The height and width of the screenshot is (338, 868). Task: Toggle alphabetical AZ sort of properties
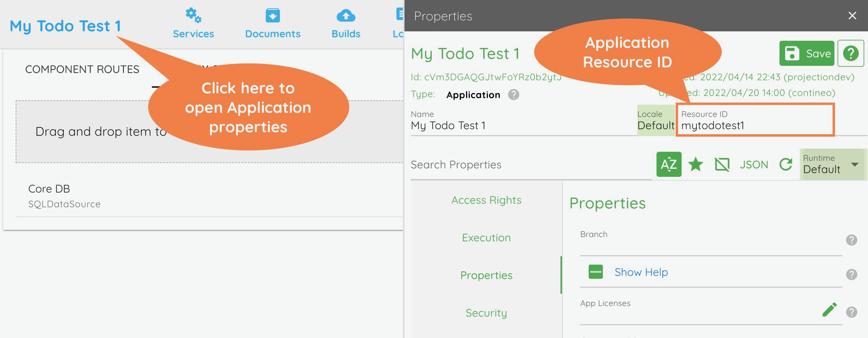pos(668,164)
